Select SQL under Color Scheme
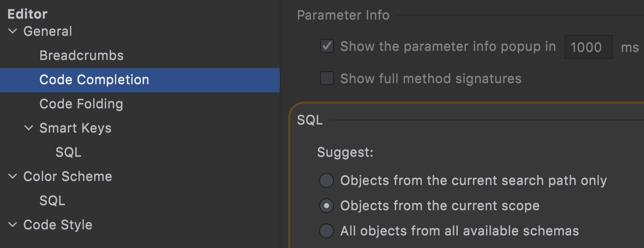644x248 pixels. [52, 201]
